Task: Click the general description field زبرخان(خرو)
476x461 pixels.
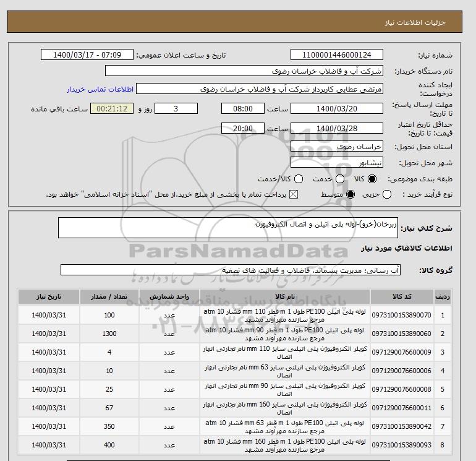Action: point(228,228)
